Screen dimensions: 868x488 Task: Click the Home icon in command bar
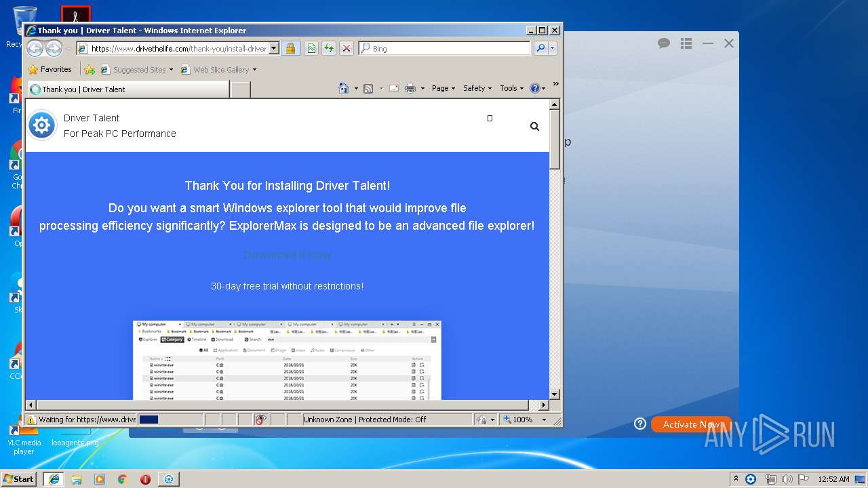click(344, 88)
